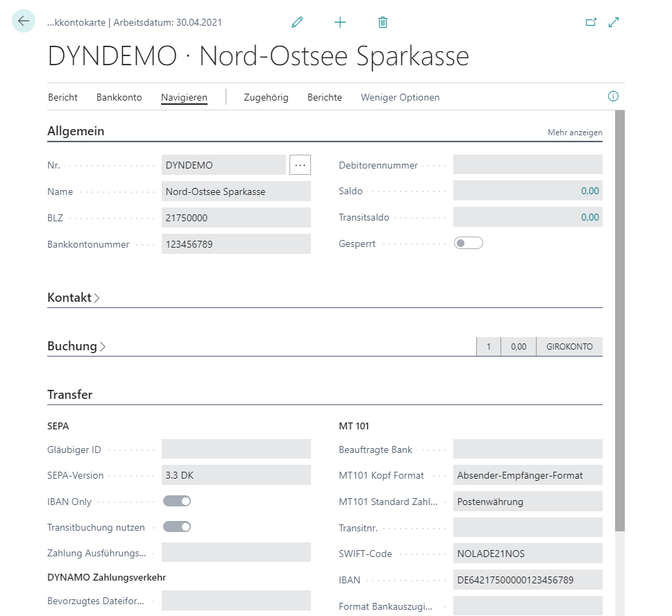Image resolution: width=672 pixels, height=616 pixels.
Task: Open the Nr. lookup ellipsis button
Action: coord(300,165)
